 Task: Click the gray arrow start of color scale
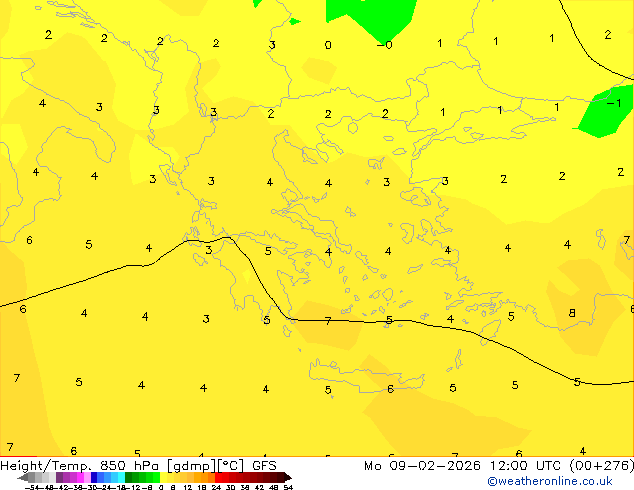[x=23, y=477]
